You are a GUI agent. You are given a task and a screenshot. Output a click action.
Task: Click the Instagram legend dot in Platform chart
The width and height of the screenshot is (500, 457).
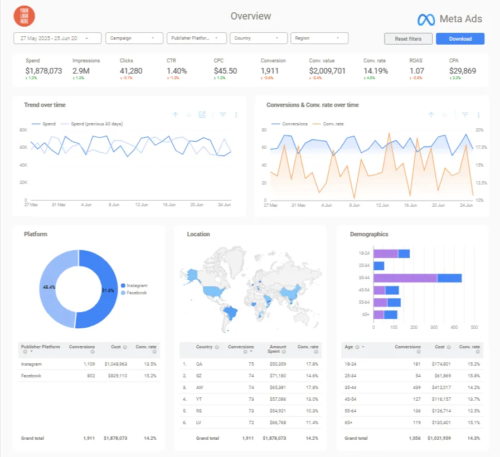point(123,286)
